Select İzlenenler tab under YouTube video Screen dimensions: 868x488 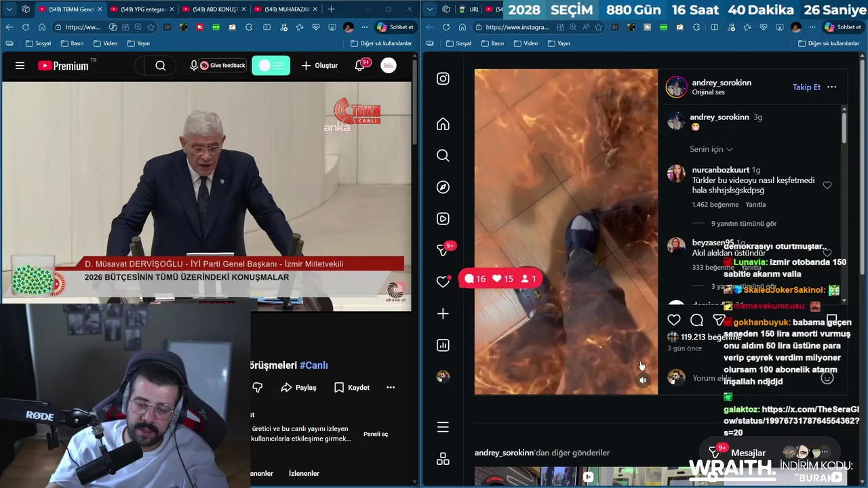(x=304, y=474)
